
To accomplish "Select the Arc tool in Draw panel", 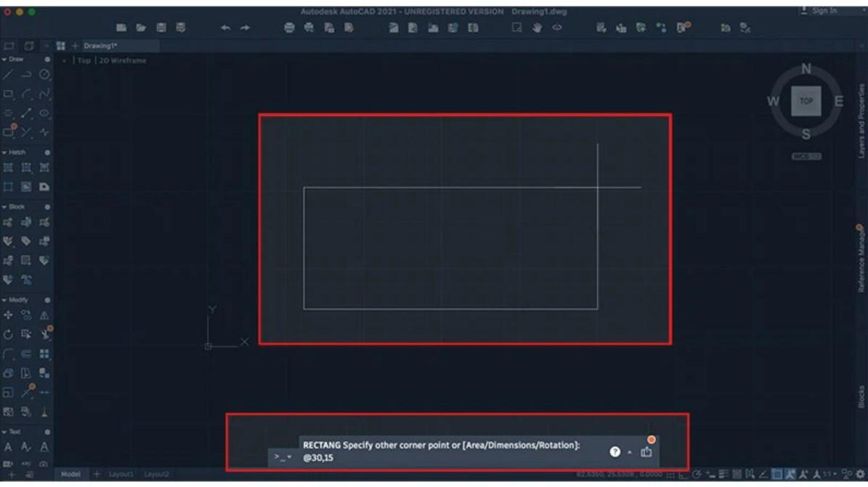I will 26,94.
